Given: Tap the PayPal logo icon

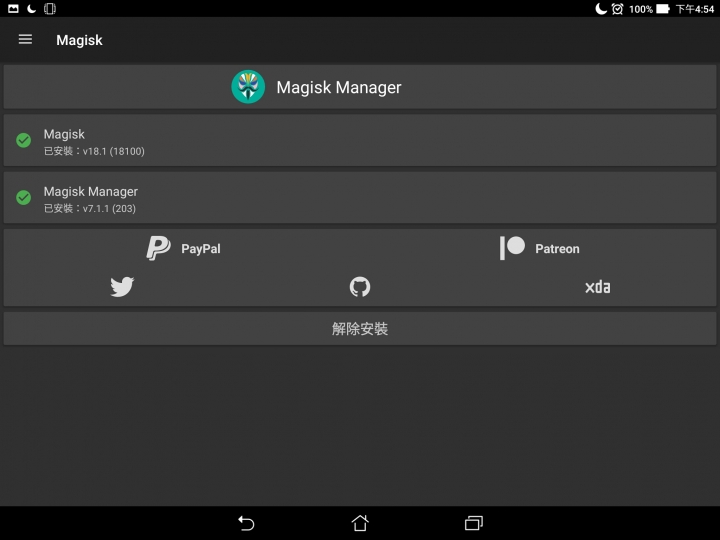Looking at the screenshot, I should pos(158,248).
